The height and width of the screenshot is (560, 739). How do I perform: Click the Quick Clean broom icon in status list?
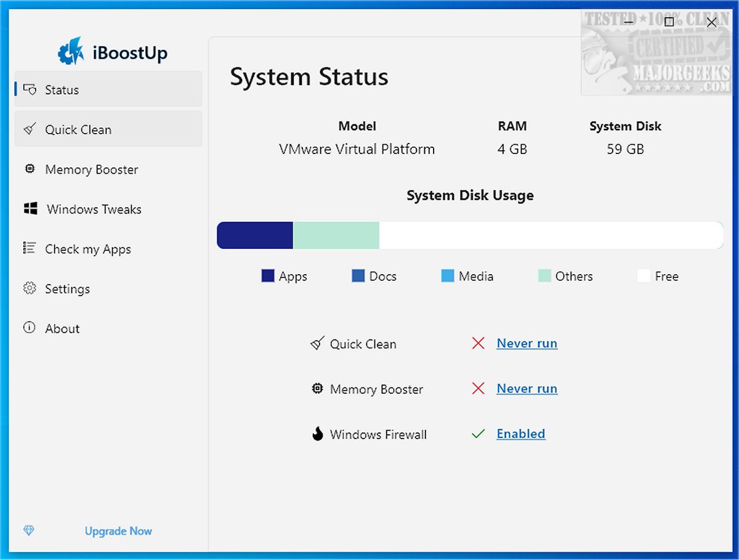point(317,344)
